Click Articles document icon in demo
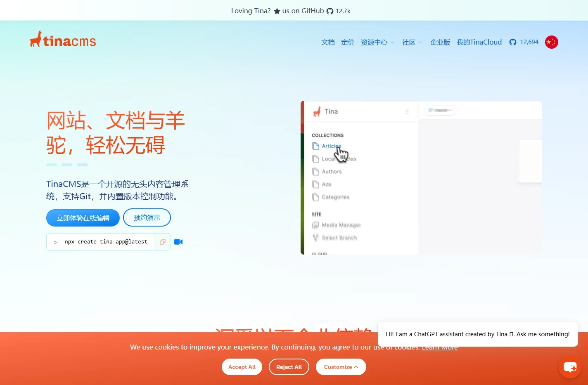The height and width of the screenshot is (385, 588). 316,146
